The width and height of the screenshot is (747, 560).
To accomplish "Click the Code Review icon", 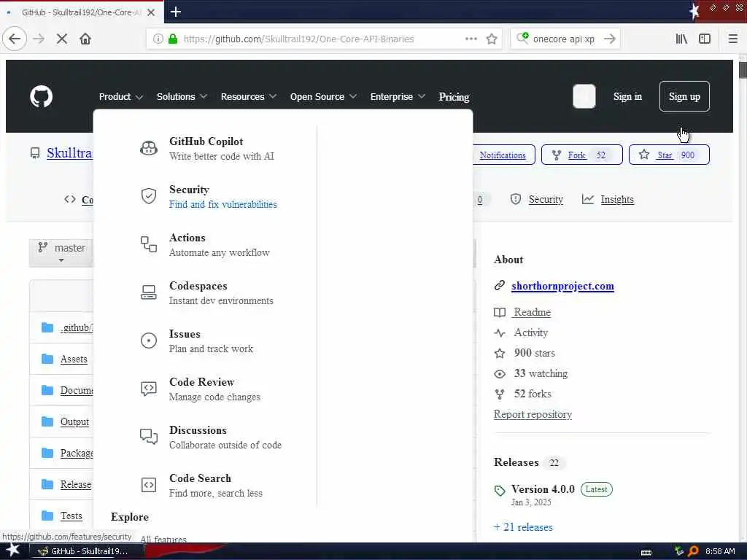I will click(x=149, y=389).
